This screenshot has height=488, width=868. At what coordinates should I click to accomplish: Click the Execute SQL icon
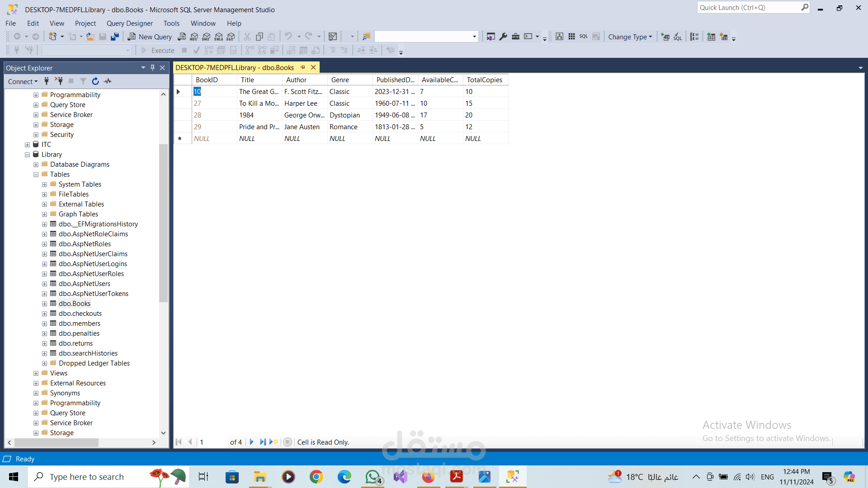665,37
